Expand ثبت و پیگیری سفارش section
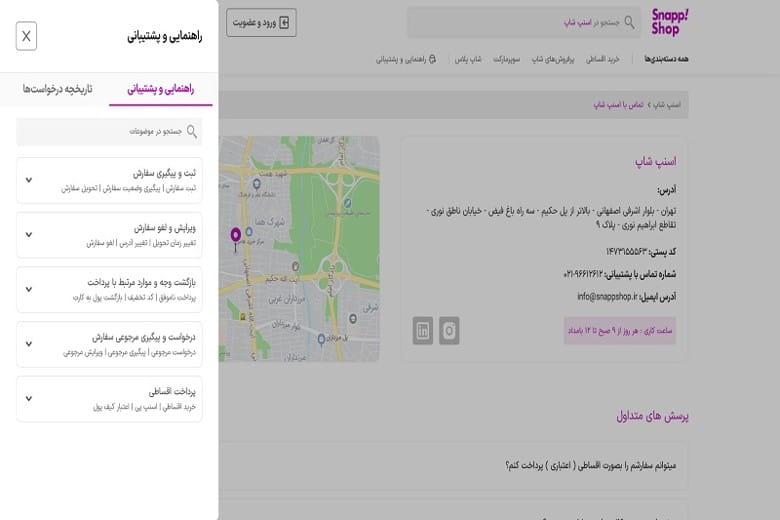Screen dimensions: 780x520 (109, 180)
